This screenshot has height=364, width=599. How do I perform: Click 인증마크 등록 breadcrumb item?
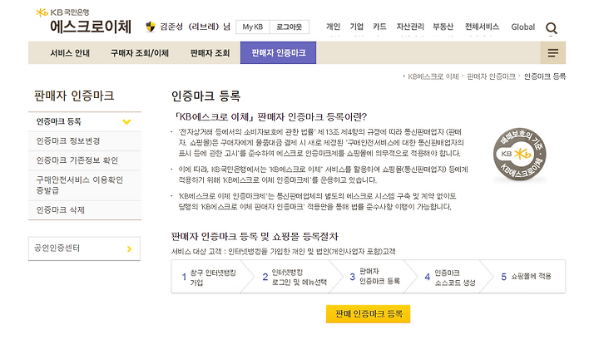pos(544,76)
